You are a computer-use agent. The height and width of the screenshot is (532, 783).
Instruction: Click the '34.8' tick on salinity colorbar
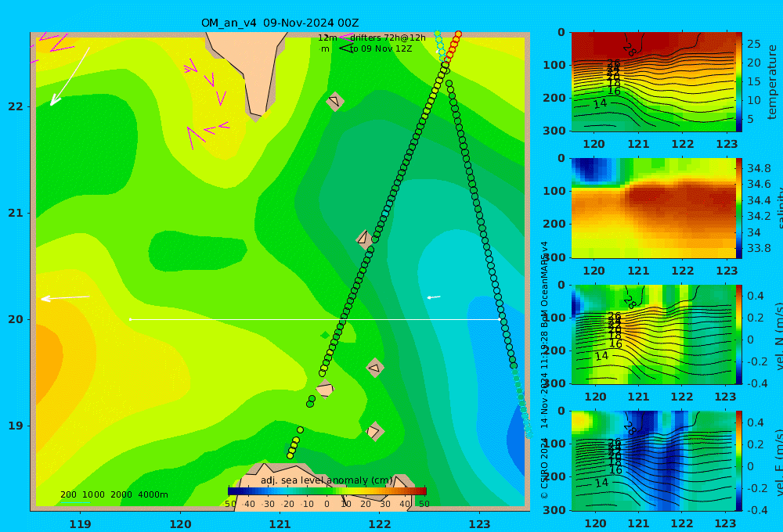click(759, 168)
